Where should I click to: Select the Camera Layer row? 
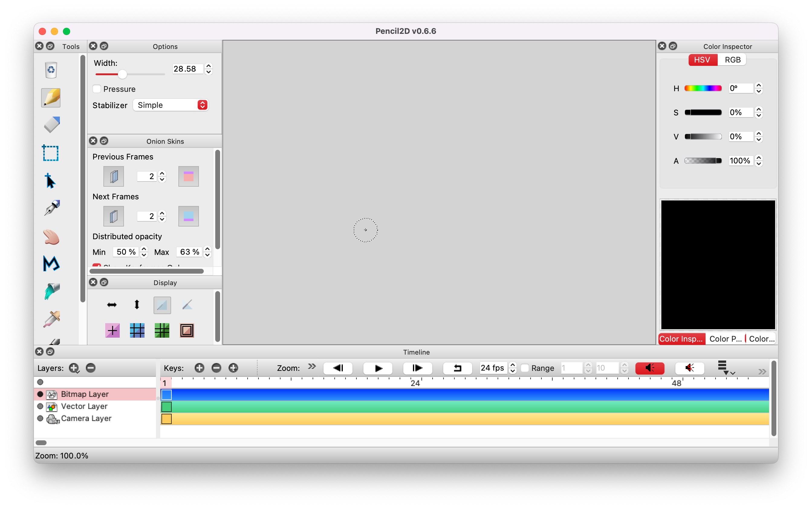[x=95, y=418]
